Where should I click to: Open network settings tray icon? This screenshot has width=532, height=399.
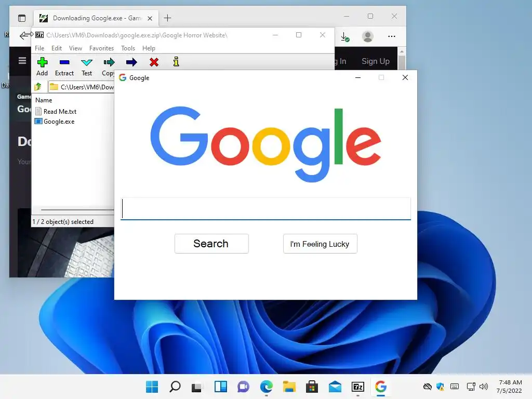click(471, 387)
